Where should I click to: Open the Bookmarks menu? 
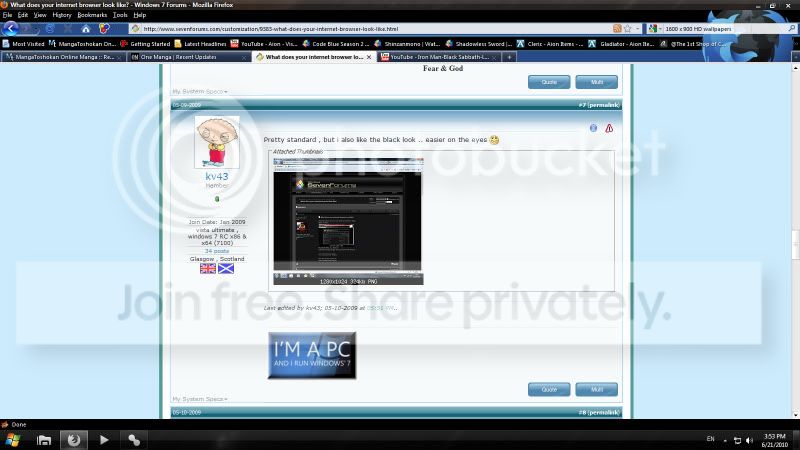pyautogui.click(x=92, y=15)
